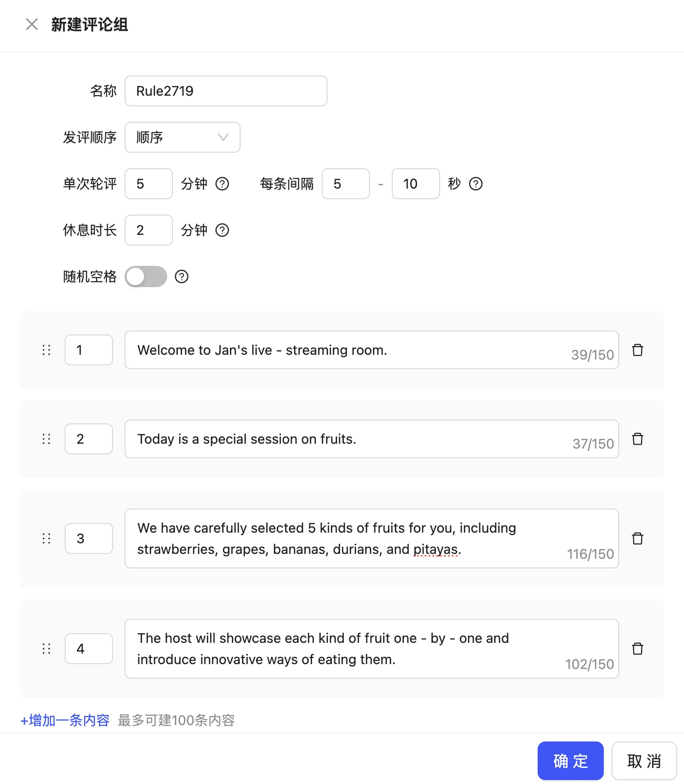Image resolution: width=684 pixels, height=784 pixels.
Task: Click the 37/150 character counter
Action: [593, 444]
